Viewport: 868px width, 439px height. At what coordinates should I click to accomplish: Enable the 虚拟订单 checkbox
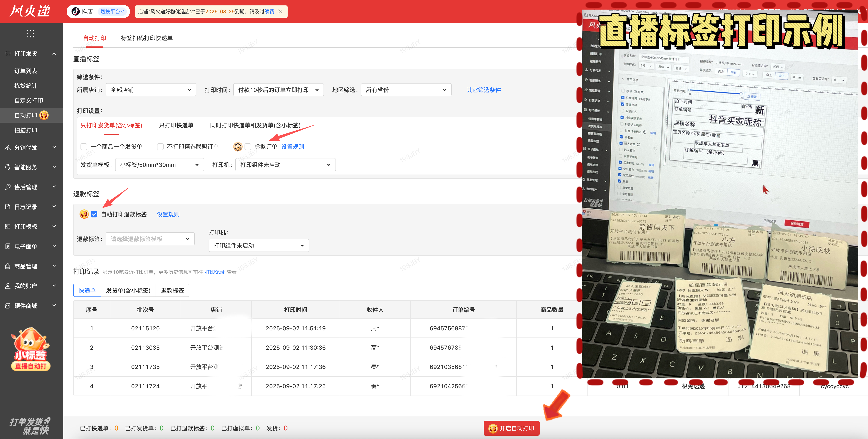point(248,147)
